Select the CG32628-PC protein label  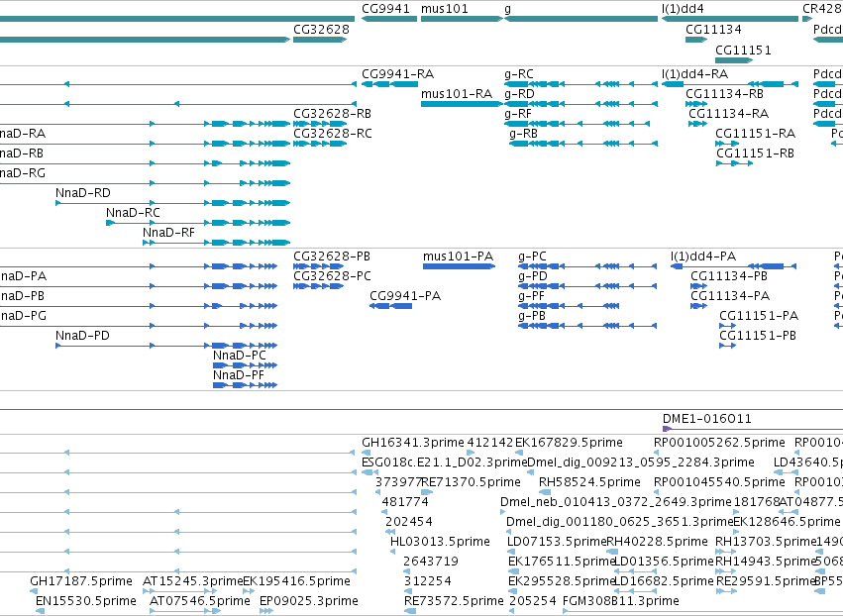coord(332,275)
